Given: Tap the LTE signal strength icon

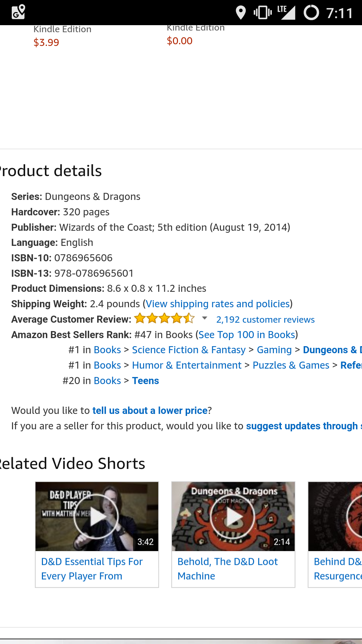Looking at the screenshot, I should click(x=286, y=13).
